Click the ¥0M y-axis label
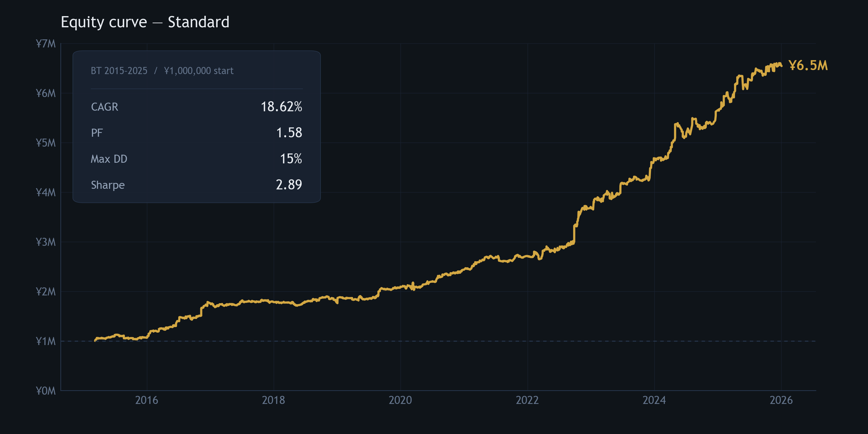868x434 pixels. point(46,391)
